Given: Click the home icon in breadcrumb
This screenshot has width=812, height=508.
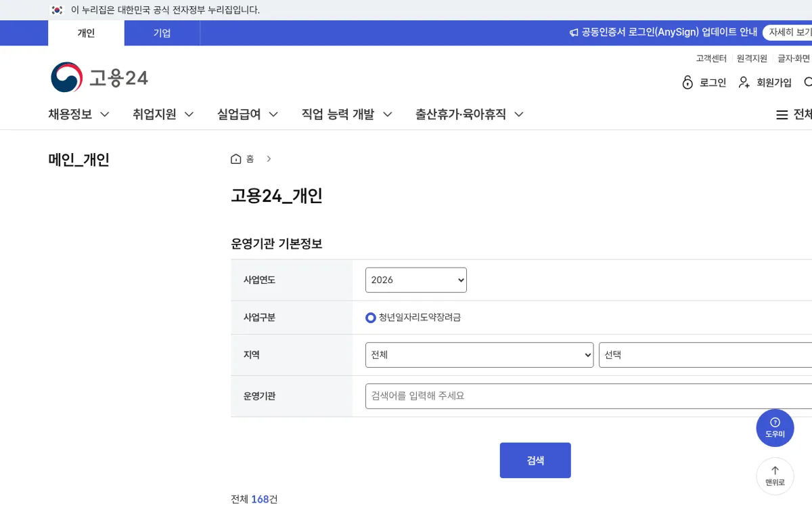Looking at the screenshot, I should tap(236, 159).
